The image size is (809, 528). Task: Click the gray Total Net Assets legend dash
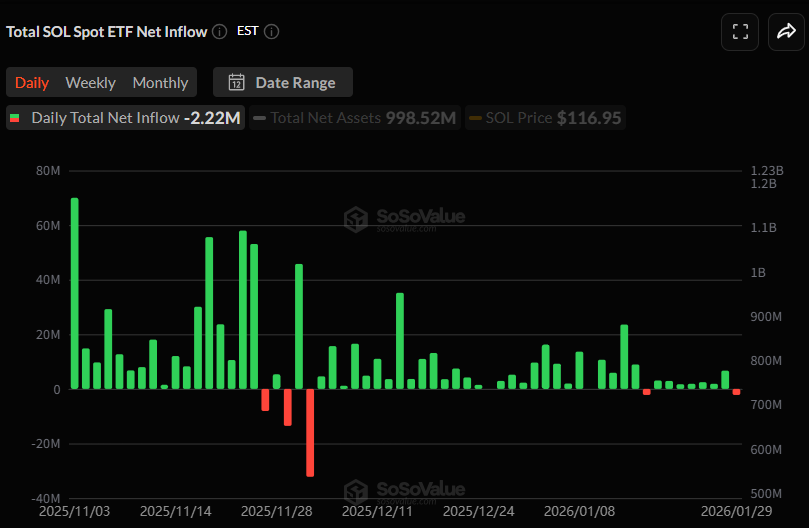coord(259,118)
